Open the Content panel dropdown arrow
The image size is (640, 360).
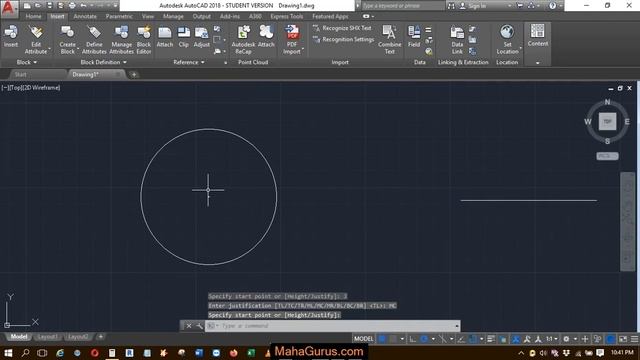(538, 63)
